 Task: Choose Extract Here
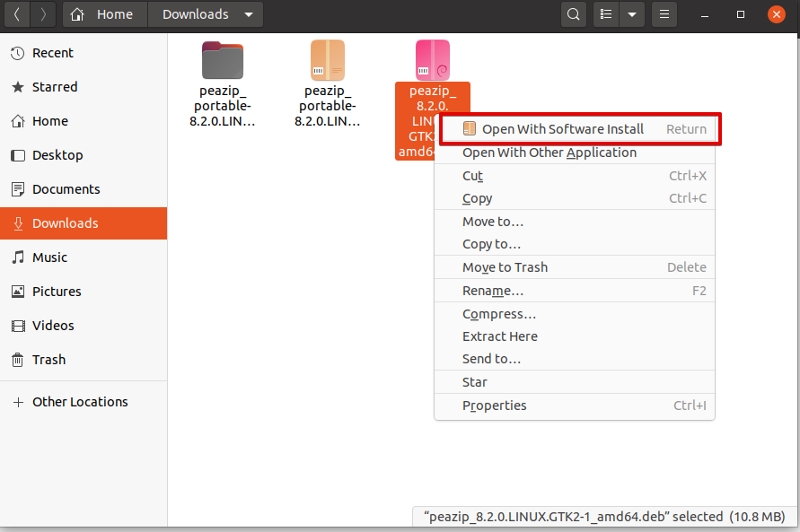(x=575, y=336)
